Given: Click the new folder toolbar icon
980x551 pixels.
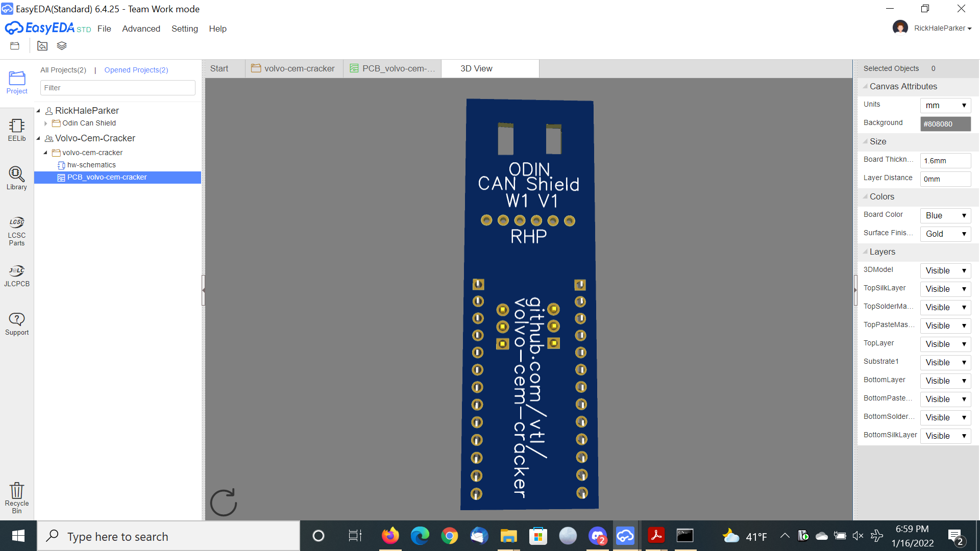Looking at the screenshot, I should coord(15,46).
